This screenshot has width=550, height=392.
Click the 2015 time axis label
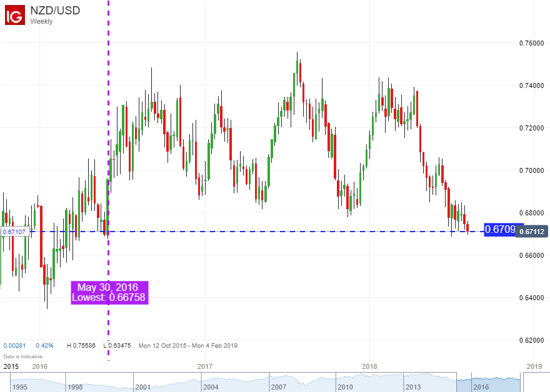11,366
